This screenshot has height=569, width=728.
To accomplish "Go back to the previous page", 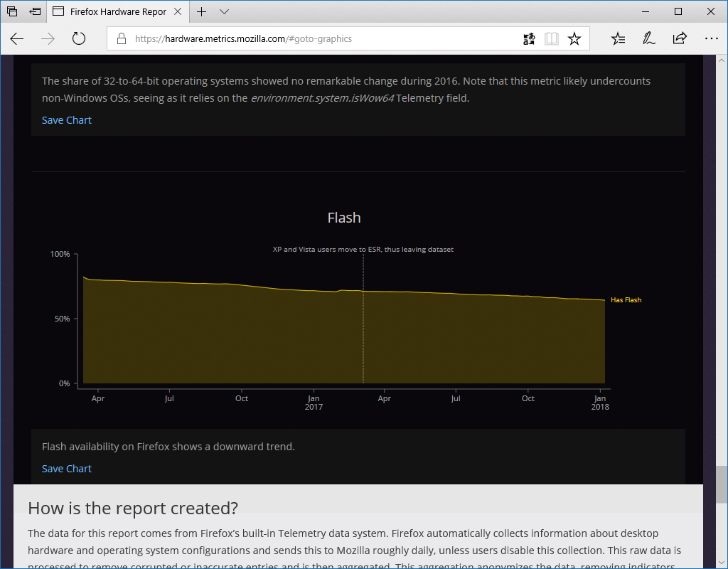I will [x=17, y=38].
